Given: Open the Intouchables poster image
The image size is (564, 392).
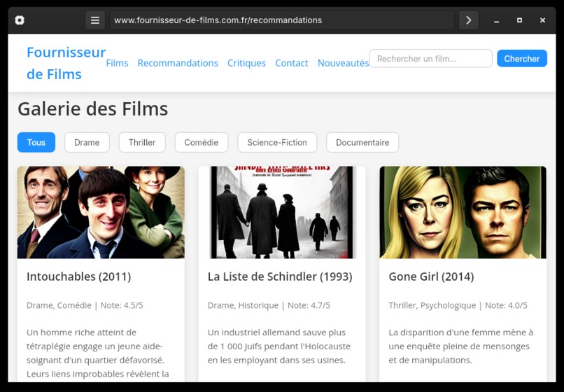Looking at the screenshot, I should pyautogui.click(x=101, y=212).
